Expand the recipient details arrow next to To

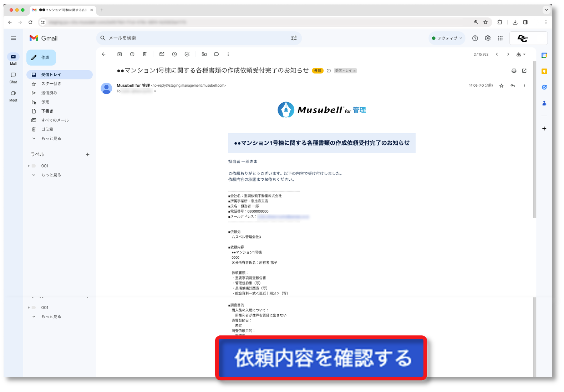tap(155, 91)
